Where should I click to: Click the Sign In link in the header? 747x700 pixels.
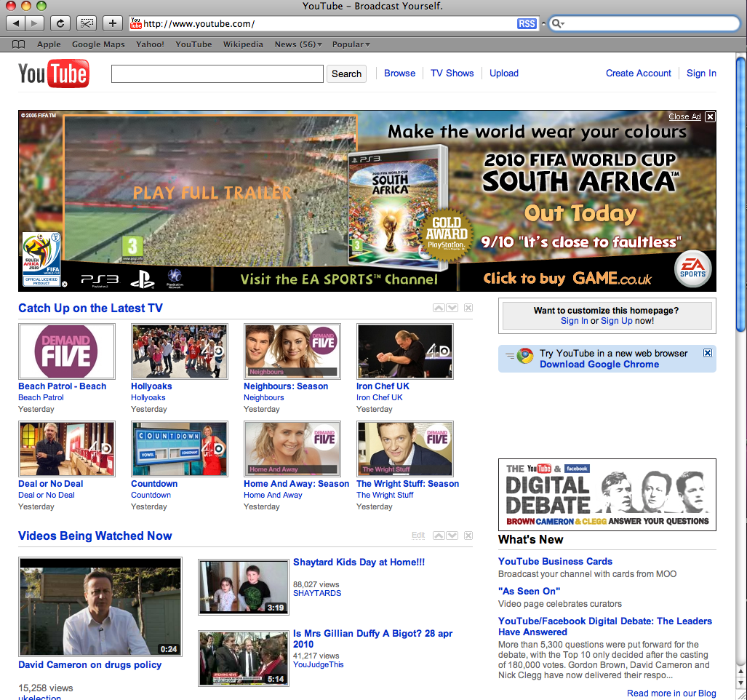pyautogui.click(x=701, y=73)
